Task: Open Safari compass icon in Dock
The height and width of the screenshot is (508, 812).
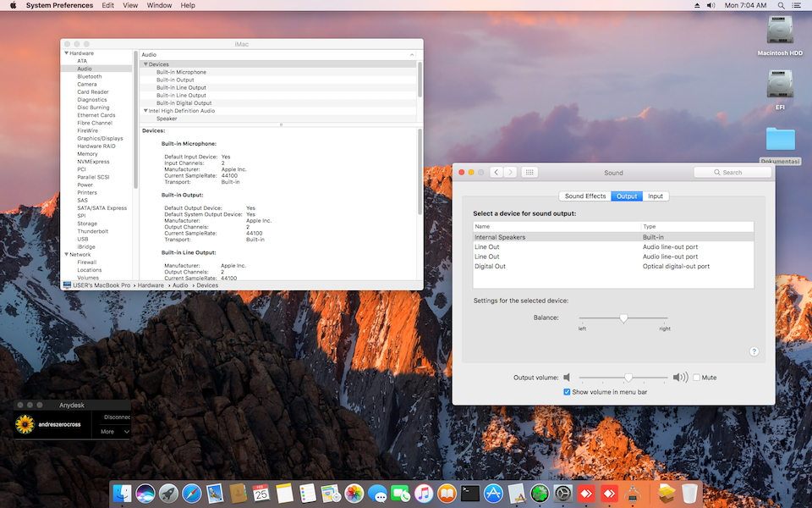Action: 192,494
